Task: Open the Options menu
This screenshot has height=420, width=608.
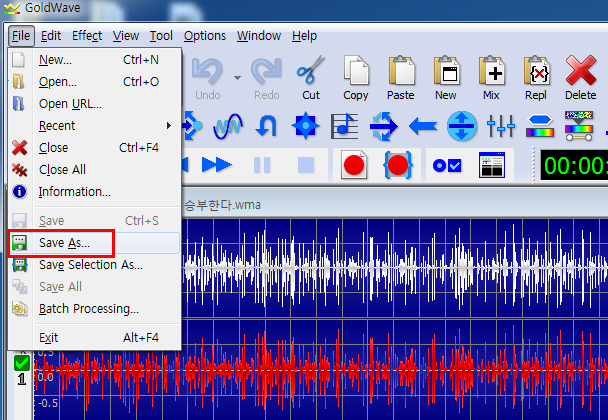Action: 205,36
